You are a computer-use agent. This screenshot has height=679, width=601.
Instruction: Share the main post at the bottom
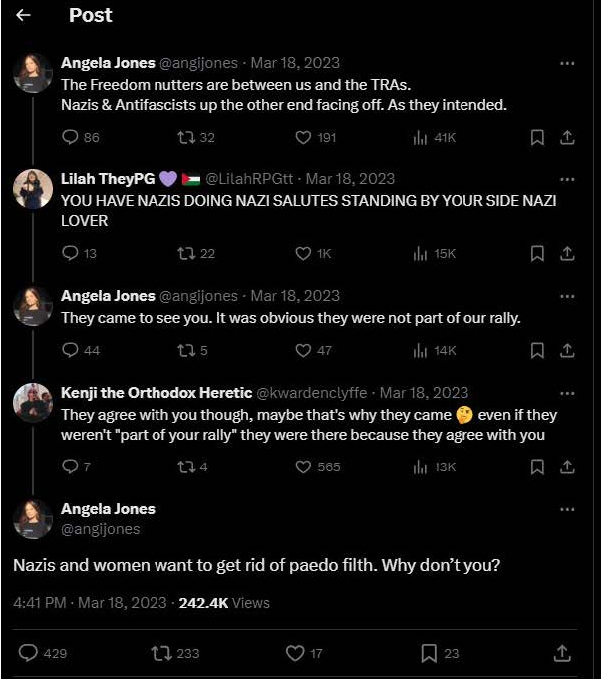tap(562, 653)
